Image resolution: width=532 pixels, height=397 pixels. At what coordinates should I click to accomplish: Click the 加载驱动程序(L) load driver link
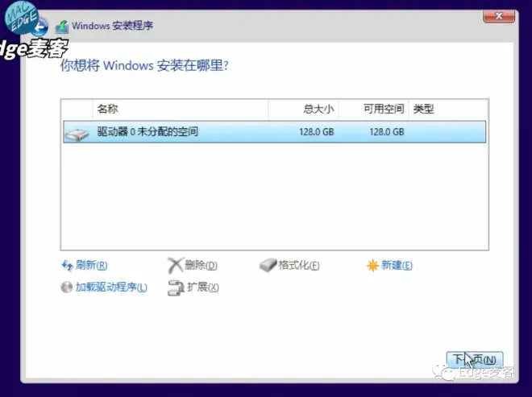coord(111,287)
